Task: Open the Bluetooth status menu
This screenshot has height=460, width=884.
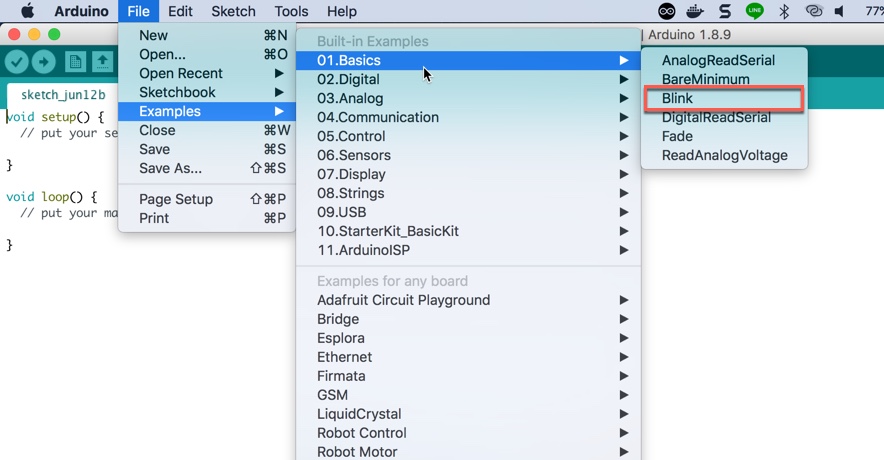Action: (x=785, y=12)
